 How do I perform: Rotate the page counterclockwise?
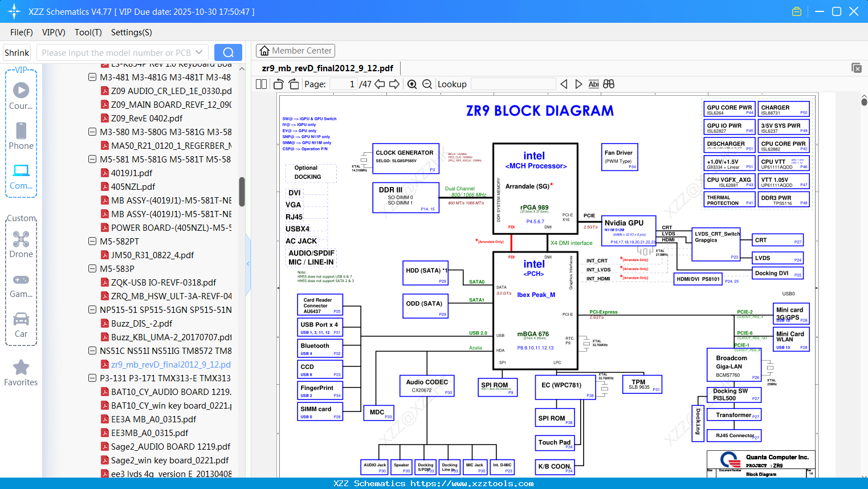coord(279,84)
